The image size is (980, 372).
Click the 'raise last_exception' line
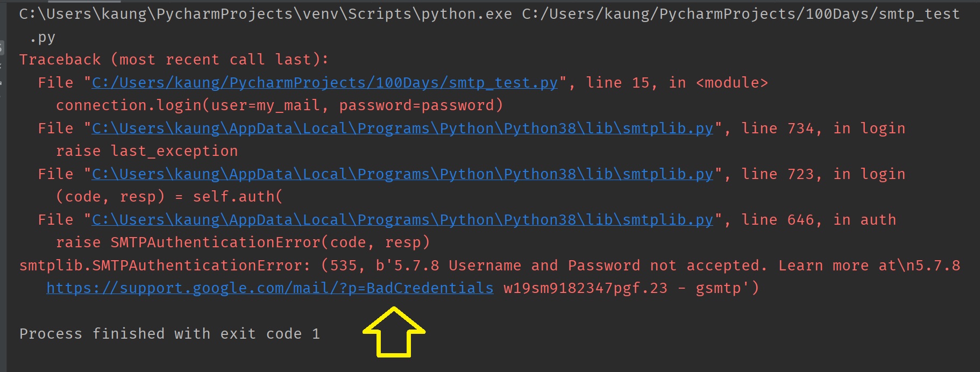147,151
